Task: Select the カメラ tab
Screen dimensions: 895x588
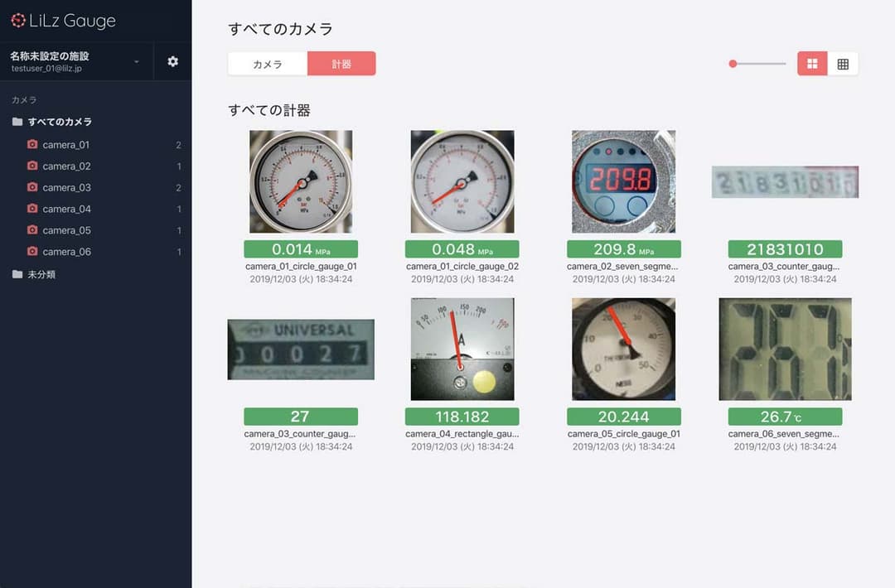Action: click(267, 64)
